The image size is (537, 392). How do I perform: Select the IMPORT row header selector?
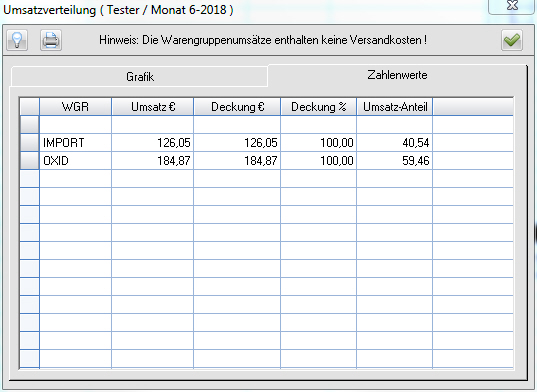tap(29, 142)
